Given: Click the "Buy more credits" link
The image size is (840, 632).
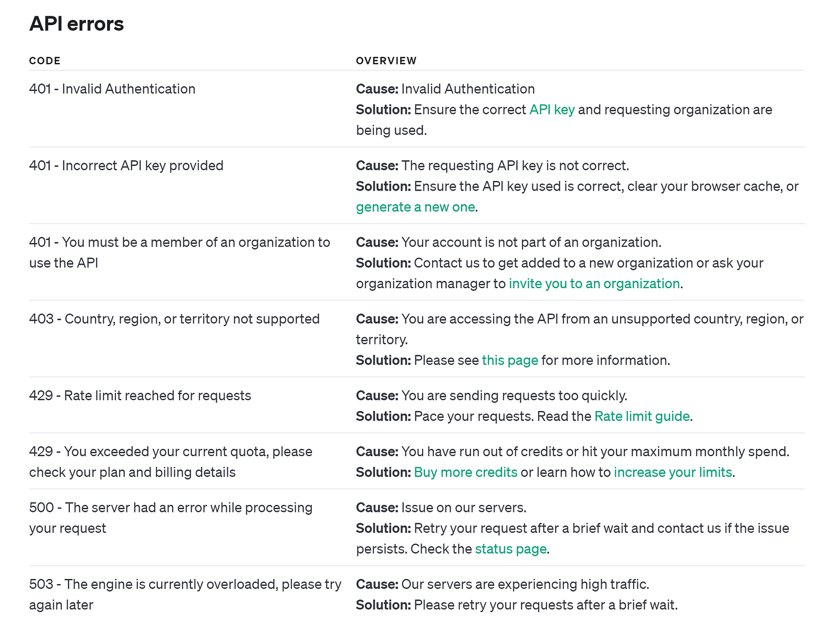Looking at the screenshot, I should coord(466,472).
